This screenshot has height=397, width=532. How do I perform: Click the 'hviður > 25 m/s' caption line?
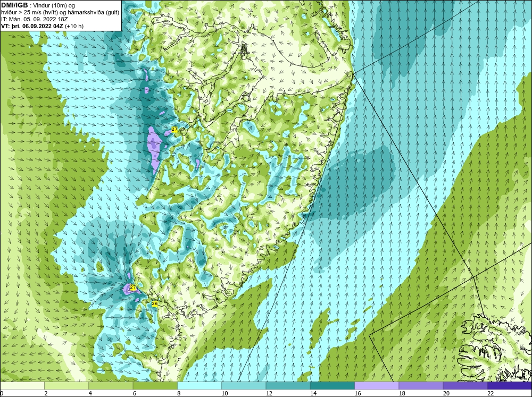(x=60, y=12)
